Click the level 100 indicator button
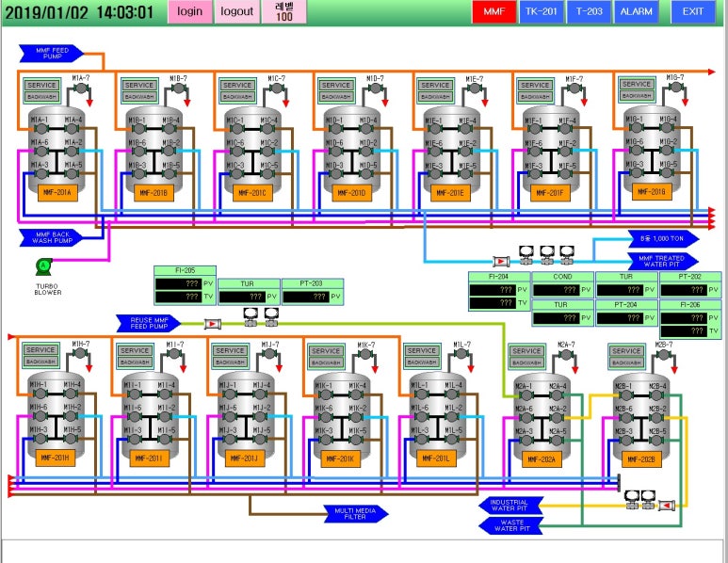 coord(284,11)
